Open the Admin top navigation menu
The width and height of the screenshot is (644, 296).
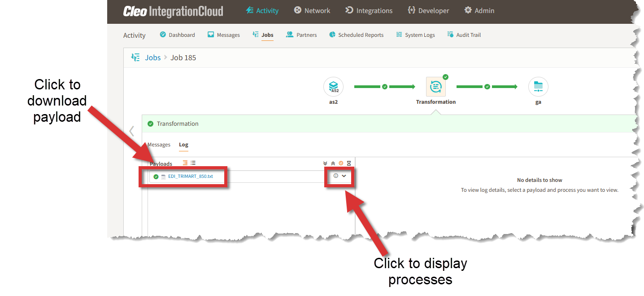[x=479, y=11]
